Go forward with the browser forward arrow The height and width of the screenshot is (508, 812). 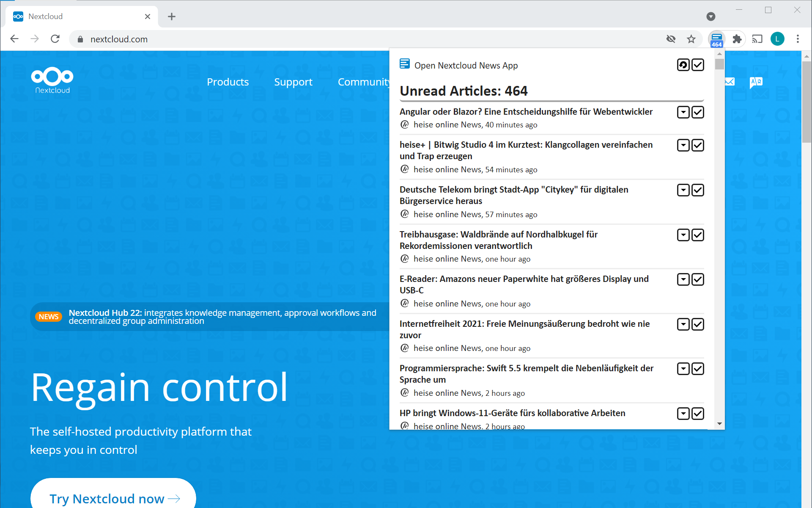click(x=35, y=39)
